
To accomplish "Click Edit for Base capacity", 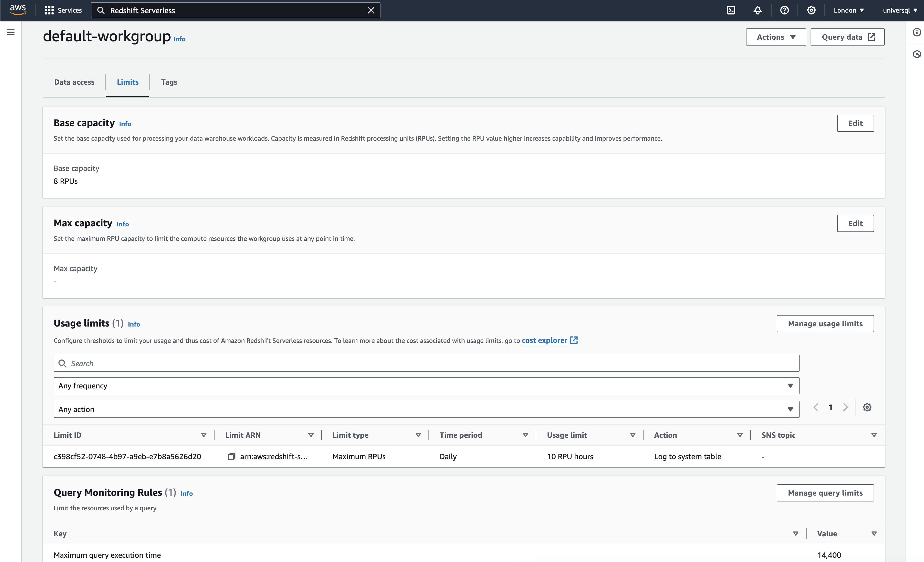I will (x=855, y=123).
